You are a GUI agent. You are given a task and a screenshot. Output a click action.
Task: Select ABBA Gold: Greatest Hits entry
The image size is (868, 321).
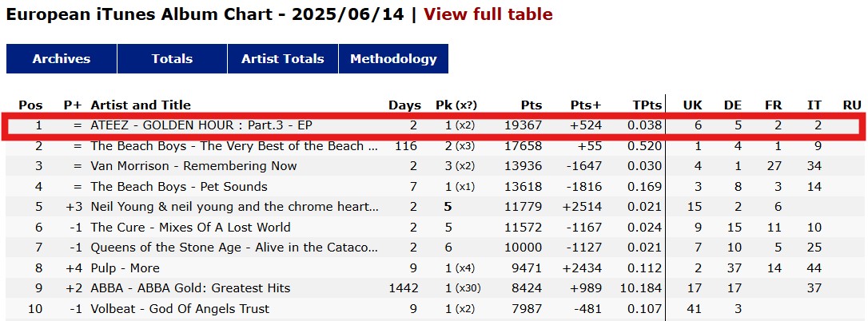tap(190, 288)
